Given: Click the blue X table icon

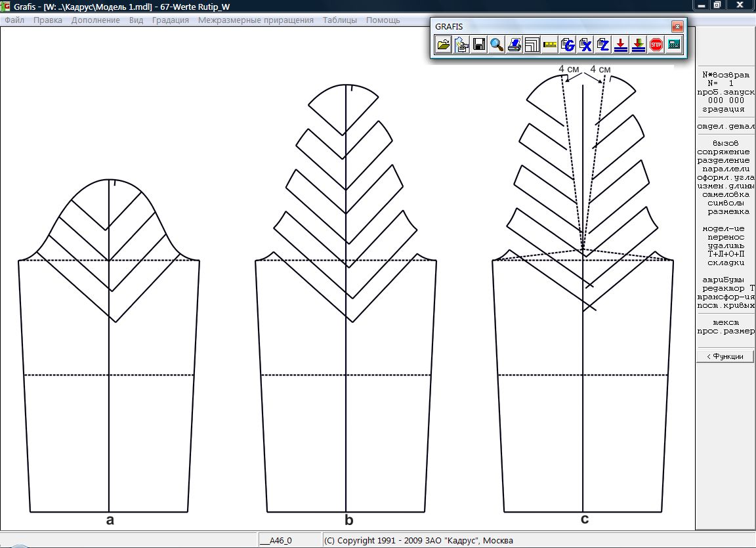Looking at the screenshot, I should [x=585, y=45].
